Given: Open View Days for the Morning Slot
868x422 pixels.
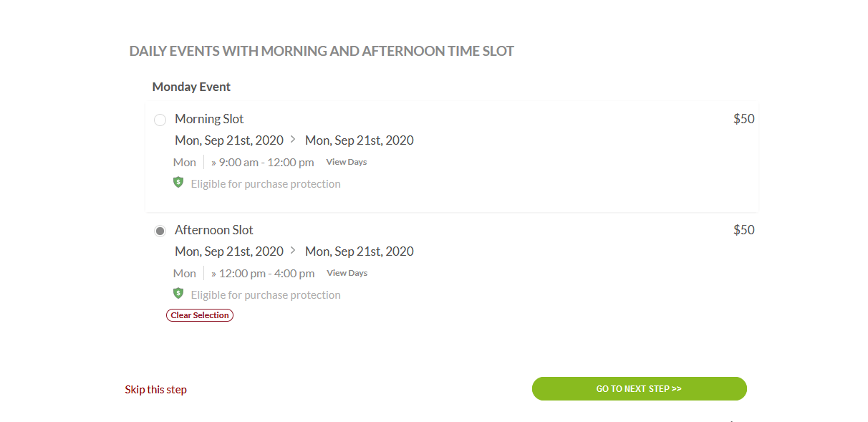Looking at the screenshot, I should [346, 162].
